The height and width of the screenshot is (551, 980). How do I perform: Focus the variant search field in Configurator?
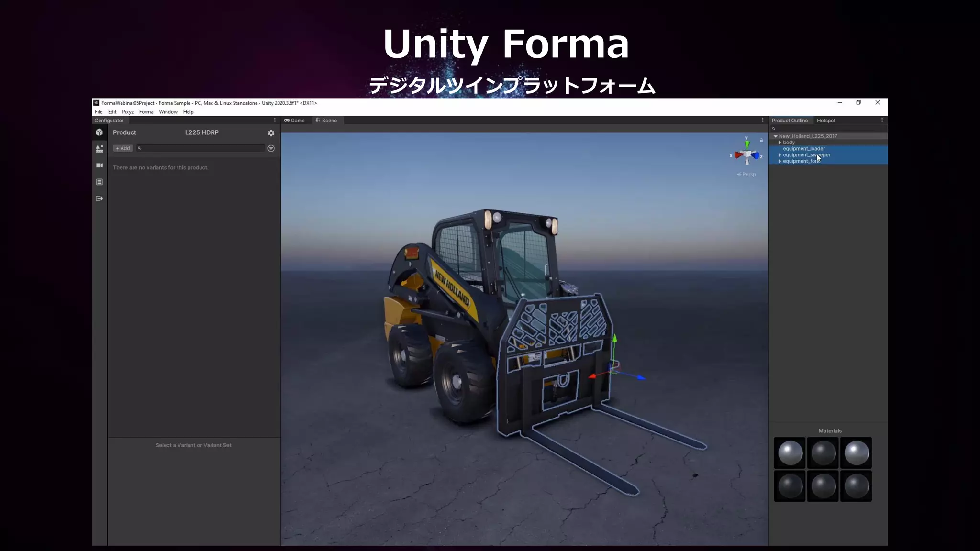[x=200, y=148]
